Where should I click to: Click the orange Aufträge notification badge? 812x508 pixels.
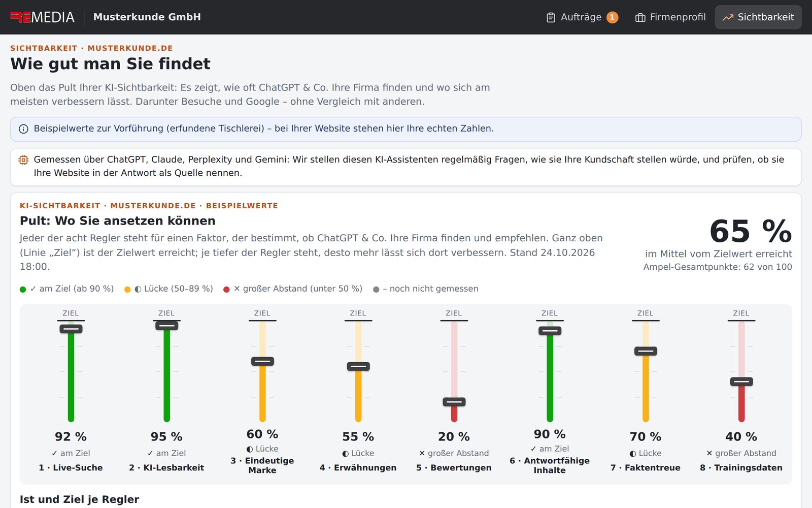point(612,17)
